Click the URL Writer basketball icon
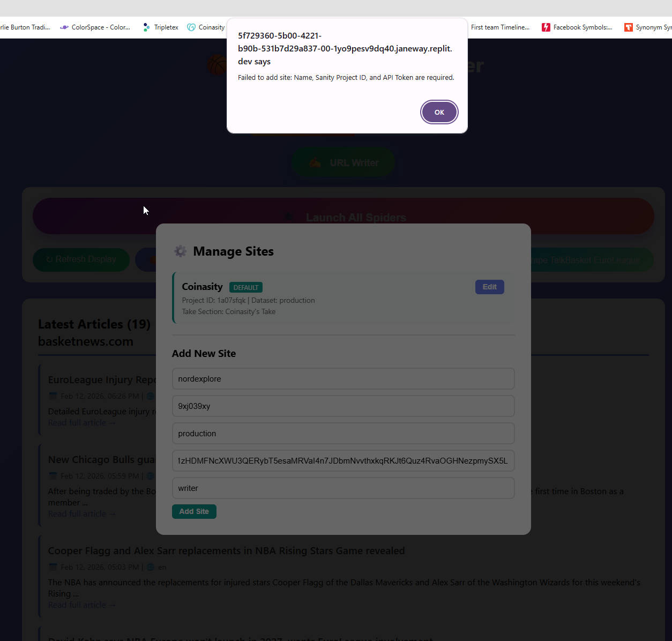The width and height of the screenshot is (672, 641). (315, 163)
